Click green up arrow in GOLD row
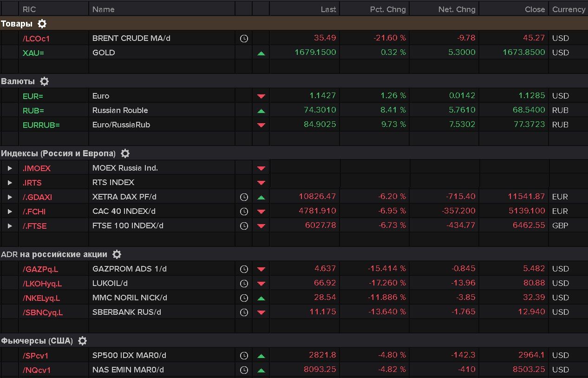Image resolution: width=588 pixels, height=378 pixels. pos(261,53)
